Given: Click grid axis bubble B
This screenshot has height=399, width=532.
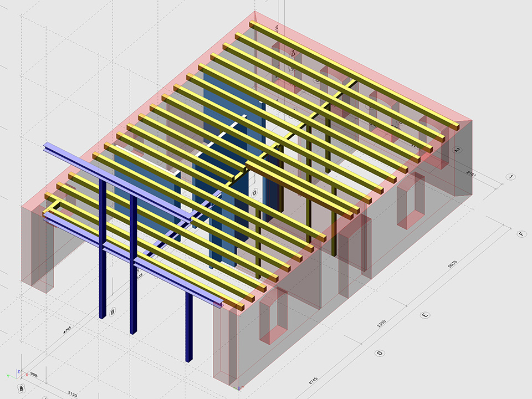Looking at the screenshot, I should [112, 311].
